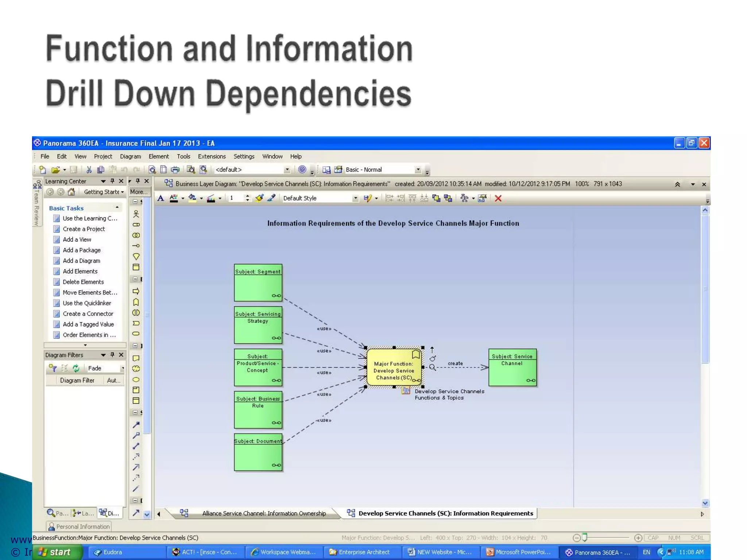The image size is (747, 560).
Task: Switch to Alliance Service Channel: Information Ownership tab
Action: tap(264, 513)
